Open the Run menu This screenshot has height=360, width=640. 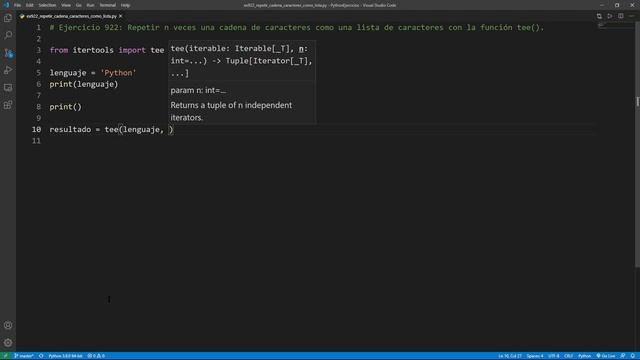90,5
